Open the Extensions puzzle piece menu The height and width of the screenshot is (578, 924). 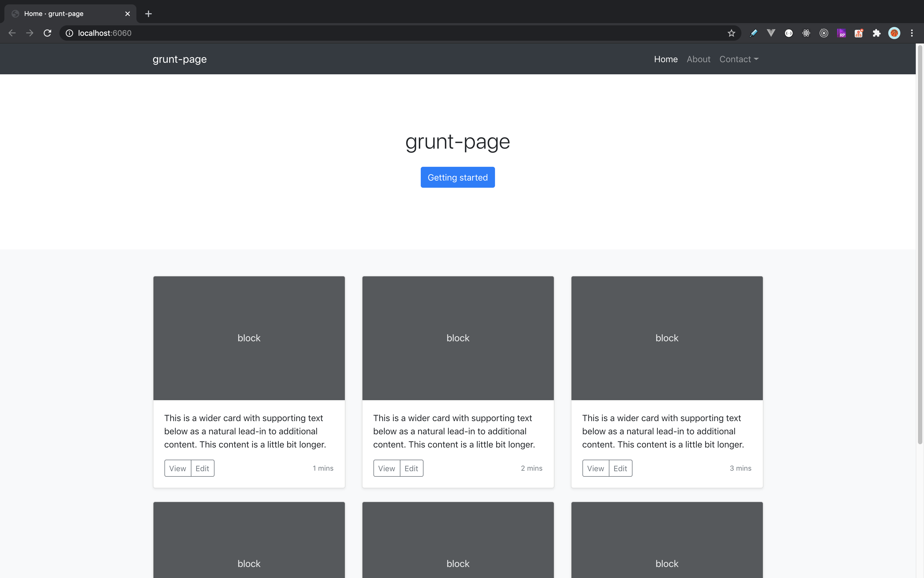pyautogui.click(x=876, y=33)
